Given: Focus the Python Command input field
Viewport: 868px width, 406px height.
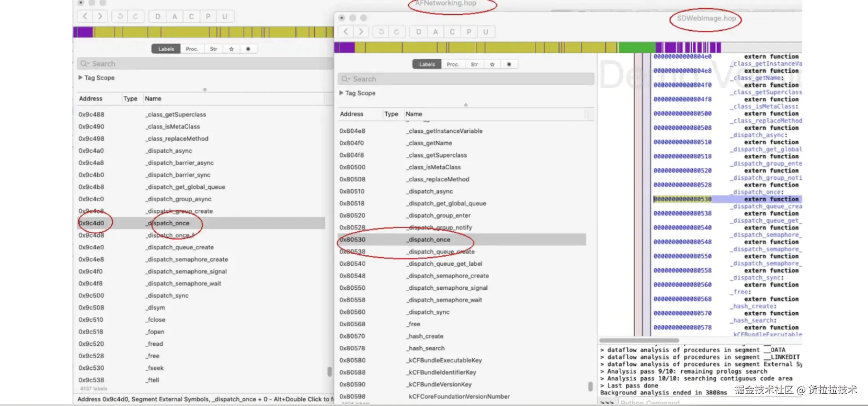Looking at the screenshot, I should pyautogui.click(x=710, y=402).
